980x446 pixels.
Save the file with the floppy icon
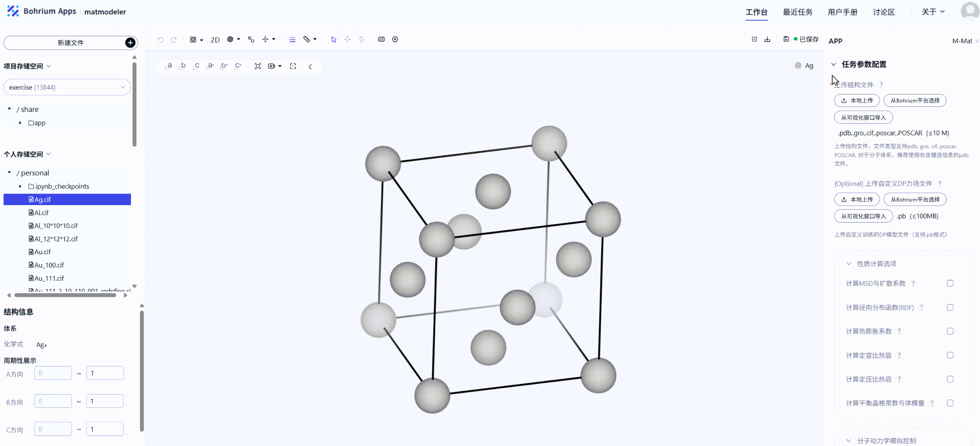pos(786,39)
